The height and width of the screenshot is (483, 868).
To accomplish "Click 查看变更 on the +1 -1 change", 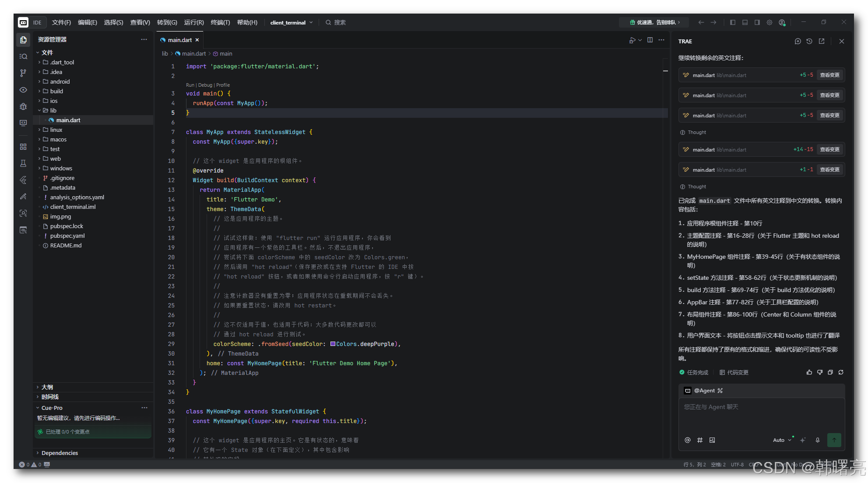I will pos(829,169).
